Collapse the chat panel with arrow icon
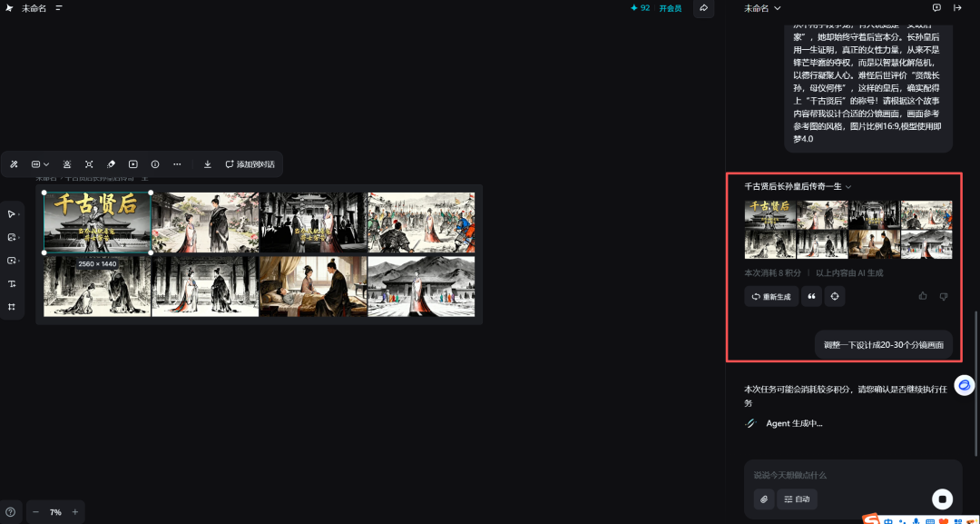Viewport: 980px width, 524px height. coord(957,8)
